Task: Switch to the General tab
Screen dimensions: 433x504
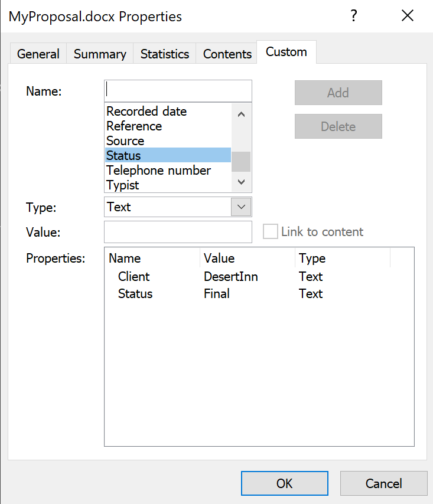Action: pyautogui.click(x=38, y=54)
